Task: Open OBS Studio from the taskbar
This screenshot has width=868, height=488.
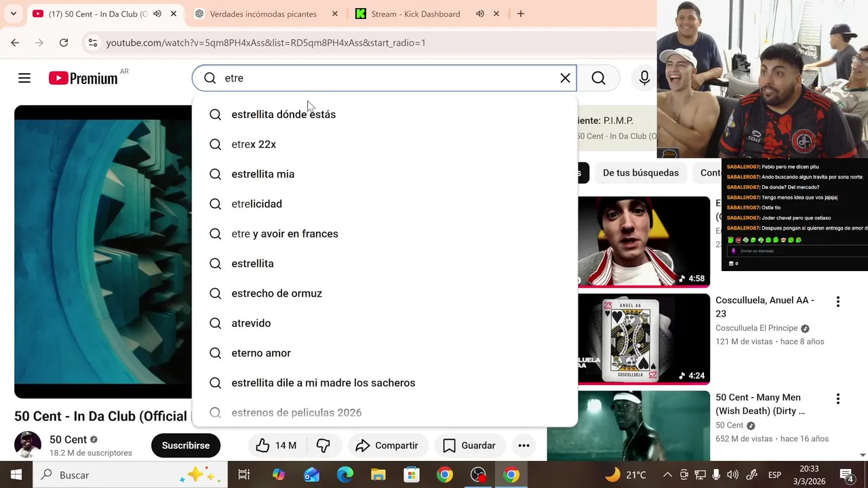Action: (x=479, y=475)
